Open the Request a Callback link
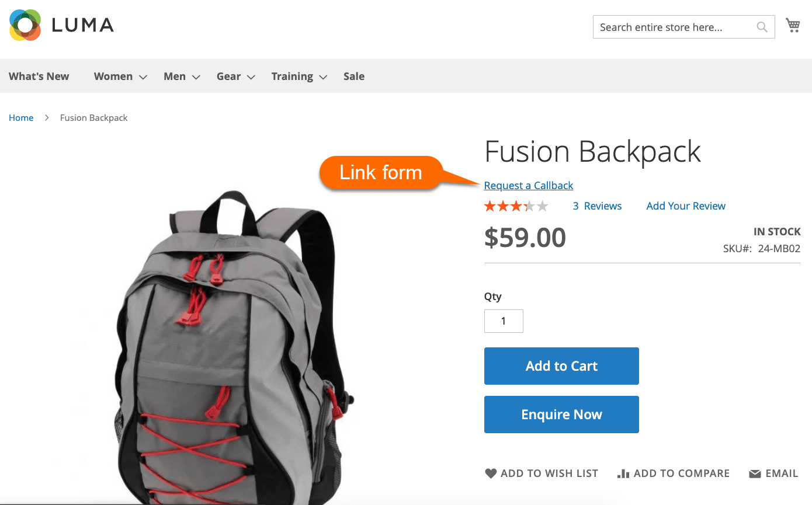 coord(529,186)
